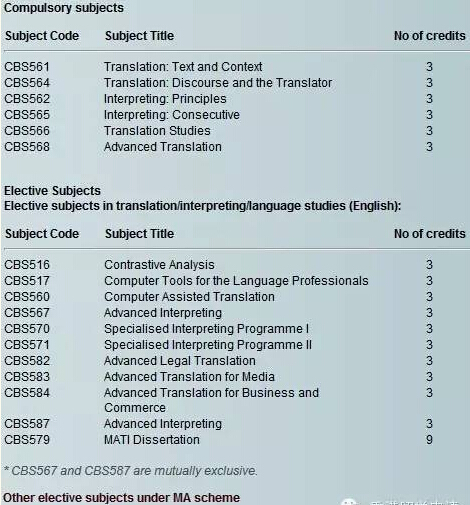Click Translation: Discourse and the Translator
Viewport: 470px width, 505px height.
click(218, 83)
